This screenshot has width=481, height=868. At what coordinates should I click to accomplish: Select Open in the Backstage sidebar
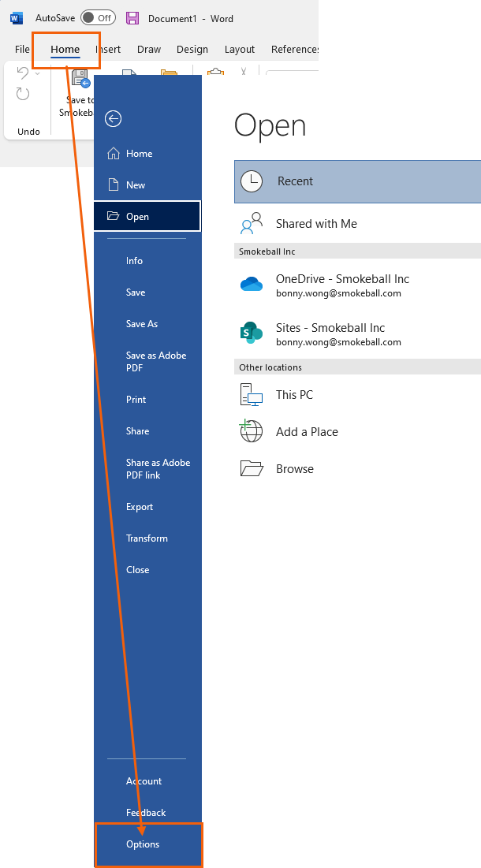pyautogui.click(x=147, y=216)
